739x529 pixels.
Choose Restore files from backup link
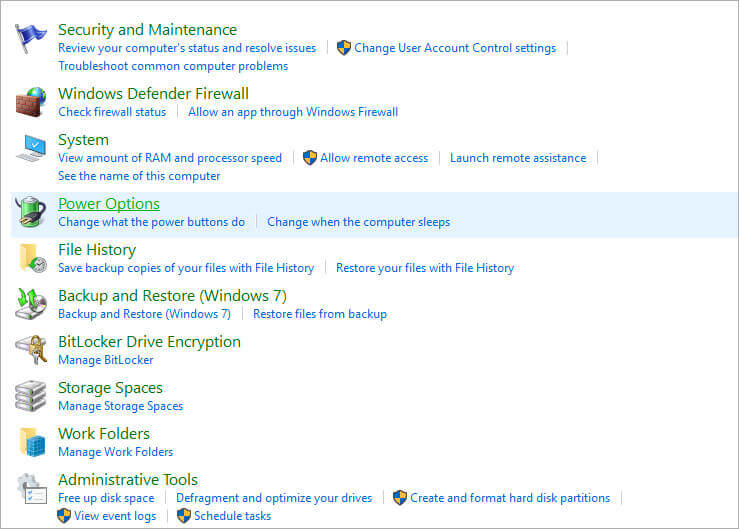pos(320,314)
